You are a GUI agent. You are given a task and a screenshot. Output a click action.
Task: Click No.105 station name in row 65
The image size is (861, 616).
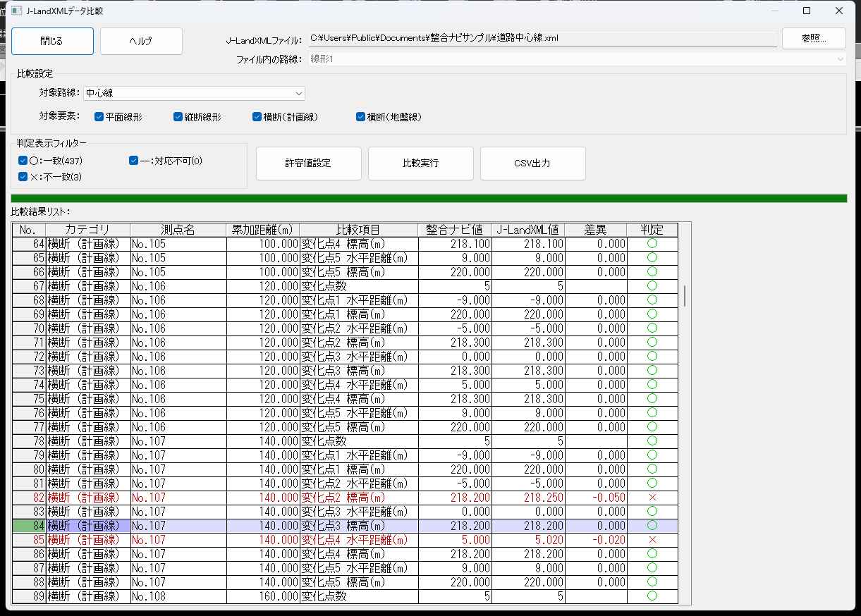click(x=178, y=258)
